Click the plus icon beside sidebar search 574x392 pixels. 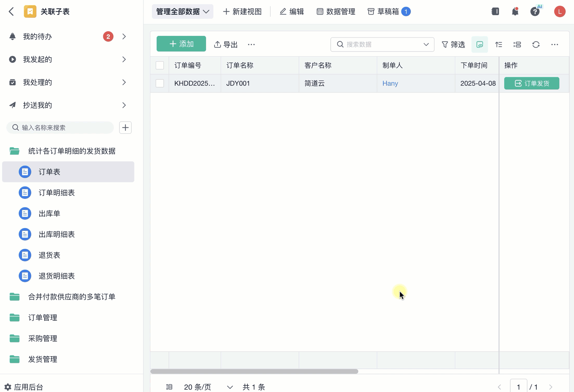[125, 128]
